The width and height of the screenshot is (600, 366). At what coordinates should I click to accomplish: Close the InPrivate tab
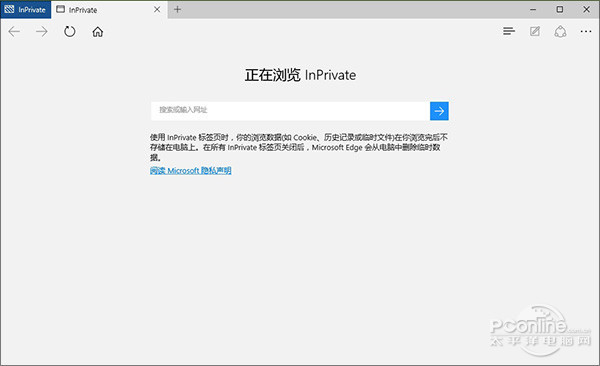click(157, 10)
